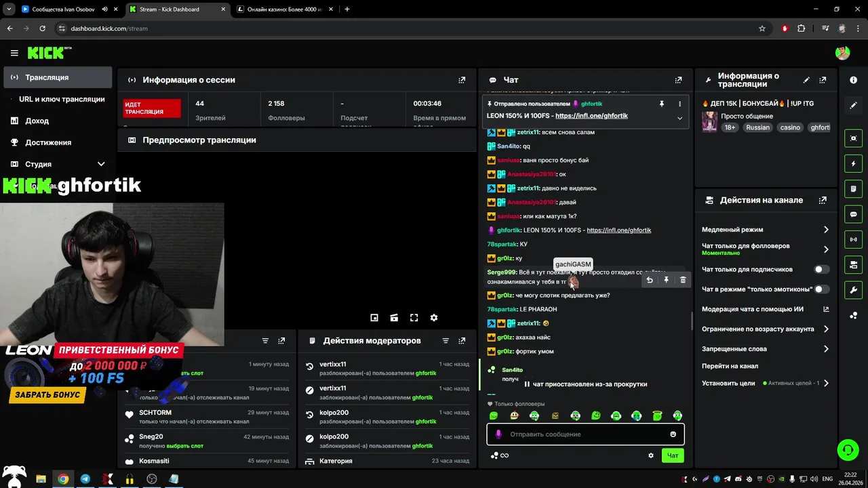Expand the Запрещенные слова option
The image size is (868, 488).
click(x=765, y=349)
